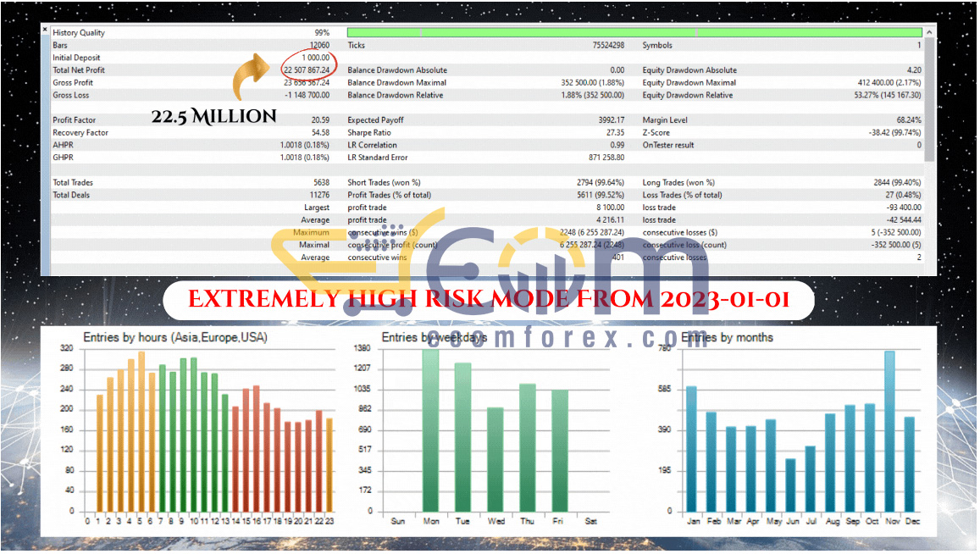Select the Profit Factor value 20.59
The height and width of the screenshot is (554, 980).
pos(321,120)
